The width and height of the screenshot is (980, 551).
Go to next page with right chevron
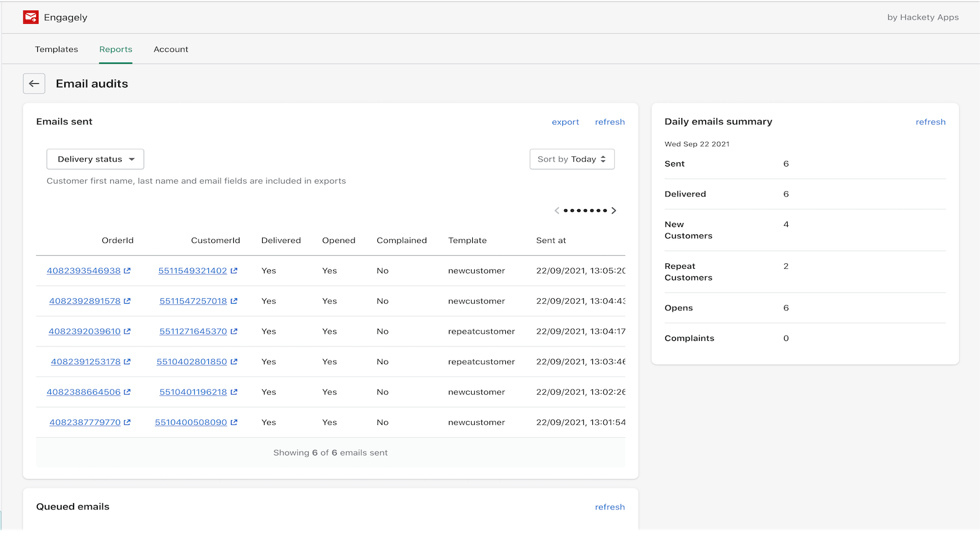(x=614, y=211)
